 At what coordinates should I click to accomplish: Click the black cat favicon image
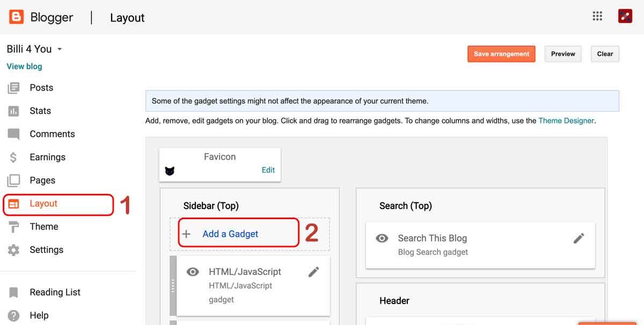point(170,171)
